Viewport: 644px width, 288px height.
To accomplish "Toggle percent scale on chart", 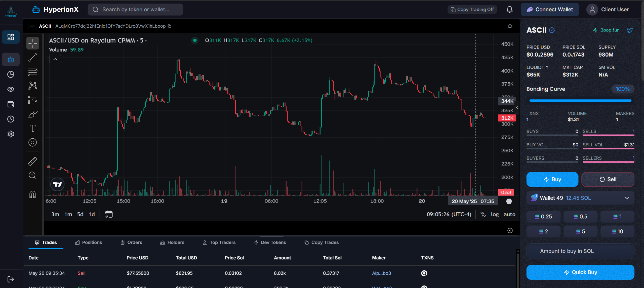I will pyautogui.click(x=483, y=214).
